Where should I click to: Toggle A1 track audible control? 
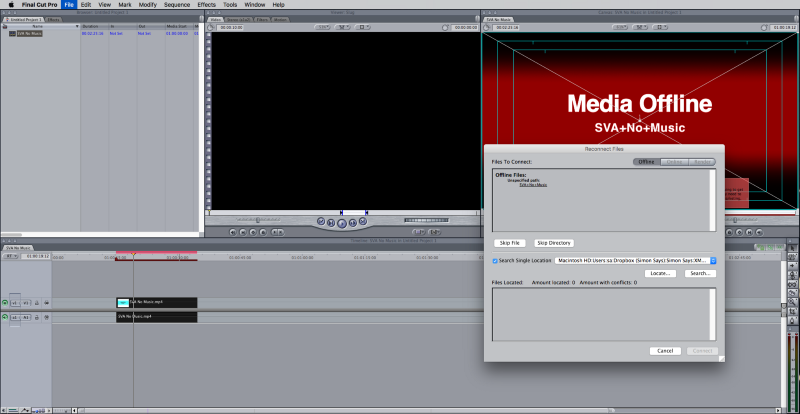click(x=5, y=317)
